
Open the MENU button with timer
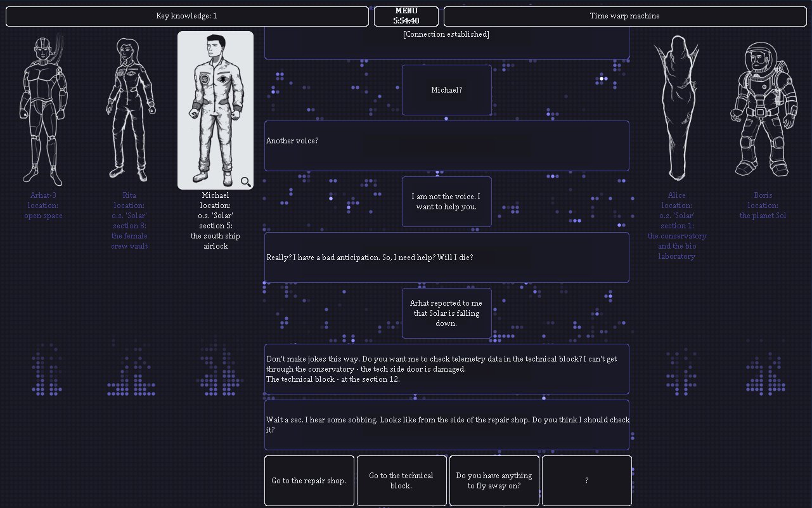pyautogui.click(x=406, y=16)
